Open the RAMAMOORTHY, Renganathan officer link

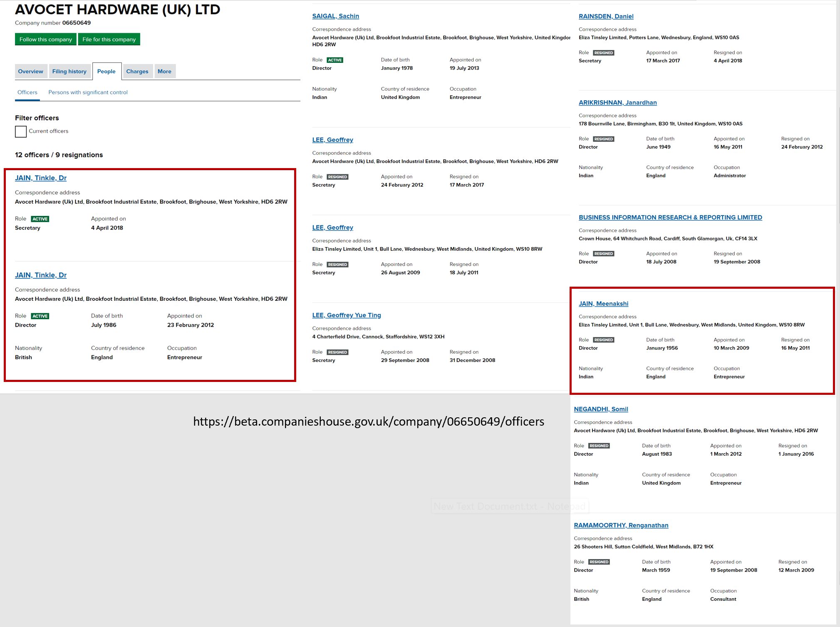coord(621,525)
